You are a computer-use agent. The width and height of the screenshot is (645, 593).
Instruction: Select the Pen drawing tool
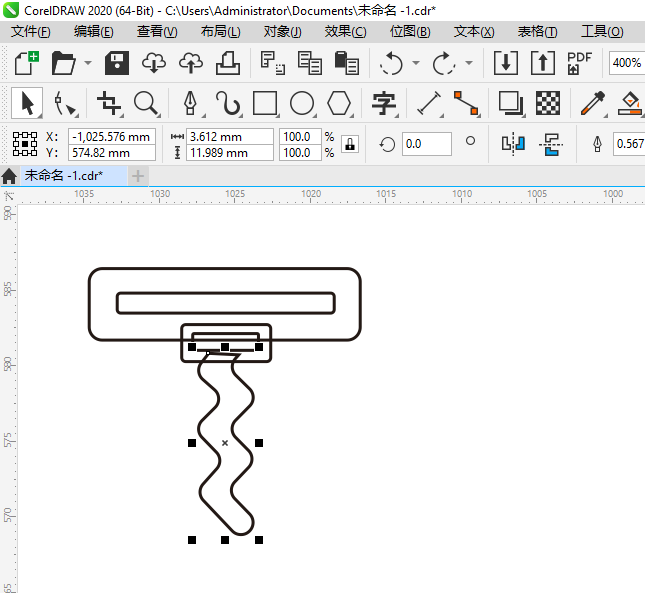pos(190,103)
